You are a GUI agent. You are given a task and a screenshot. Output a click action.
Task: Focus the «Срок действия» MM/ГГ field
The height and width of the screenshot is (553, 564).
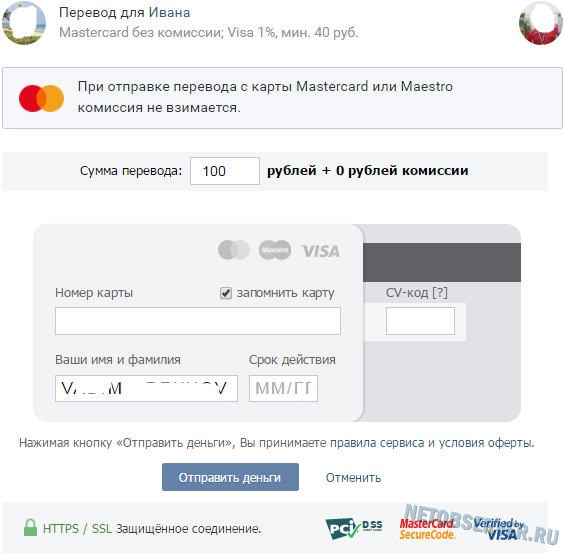(283, 388)
